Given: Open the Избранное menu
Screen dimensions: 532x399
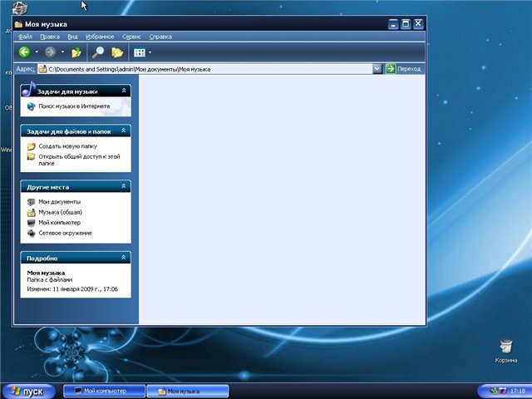Looking at the screenshot, I should coord(100,37).
